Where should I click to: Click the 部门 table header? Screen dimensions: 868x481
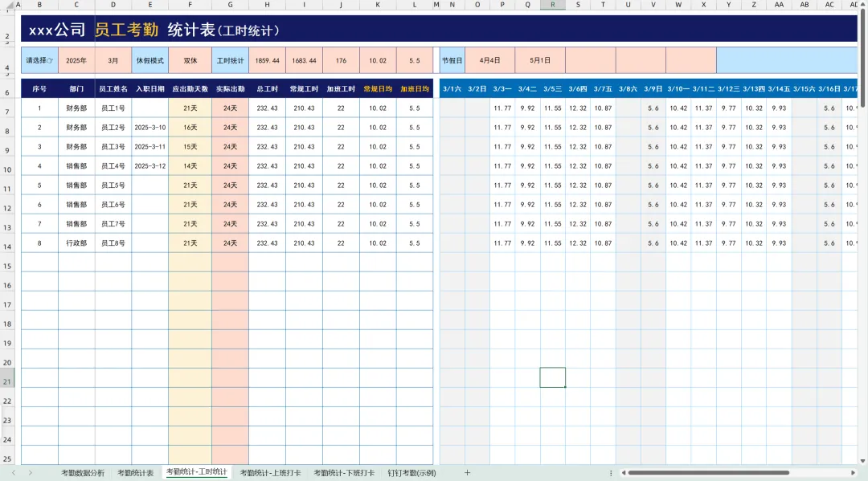point(76,88)
